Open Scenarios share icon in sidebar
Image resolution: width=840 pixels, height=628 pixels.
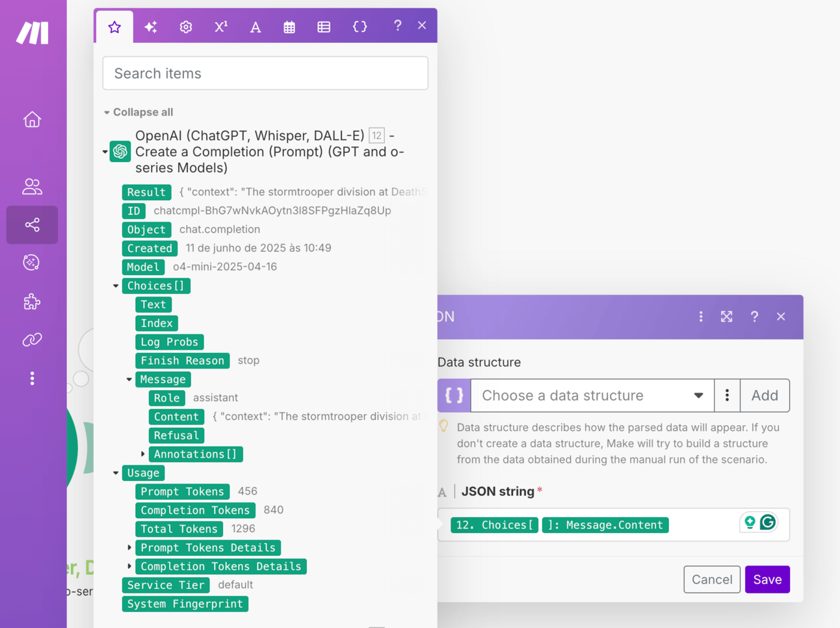click(x=32, y=225)
